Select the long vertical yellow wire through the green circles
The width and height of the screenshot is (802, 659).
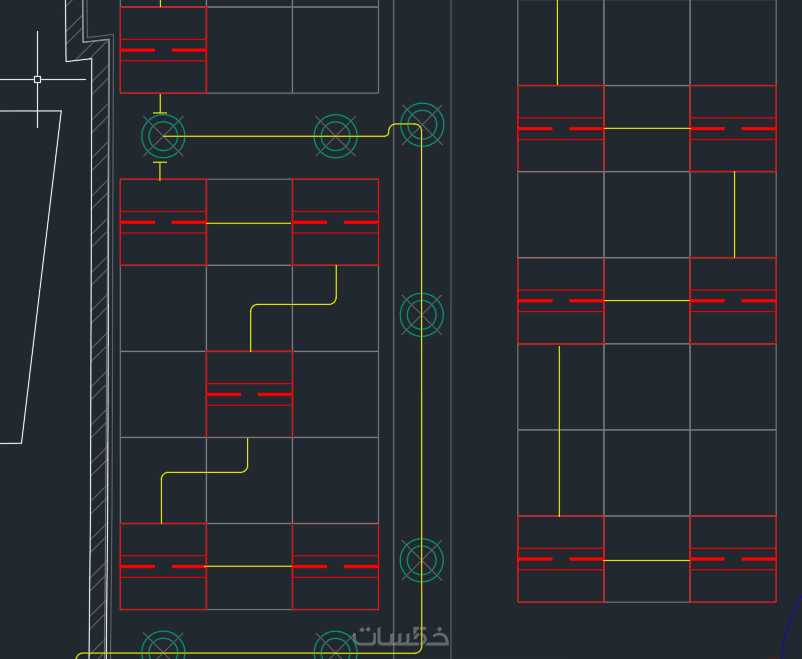coord(421,389)
